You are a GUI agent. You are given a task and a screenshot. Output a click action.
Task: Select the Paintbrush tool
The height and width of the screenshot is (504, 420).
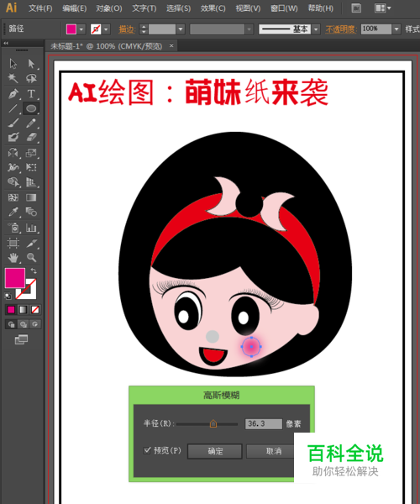click(x=13, y=123)
